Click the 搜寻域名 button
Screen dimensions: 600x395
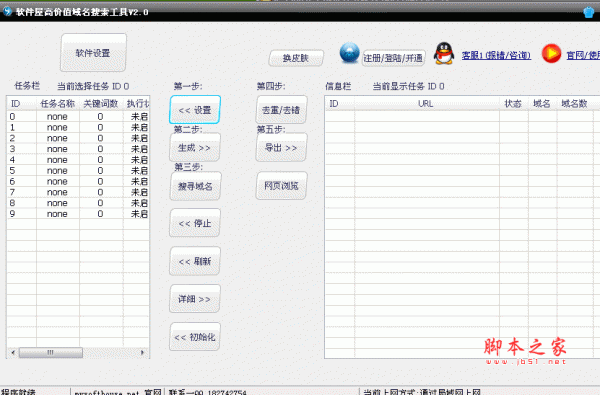pos(195,186)
